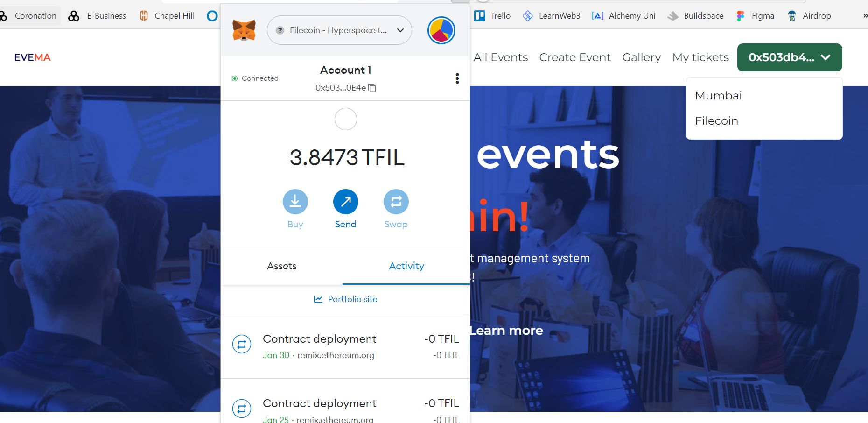
Task: Open the E-Business bookmark
Action: pos(97,16)
